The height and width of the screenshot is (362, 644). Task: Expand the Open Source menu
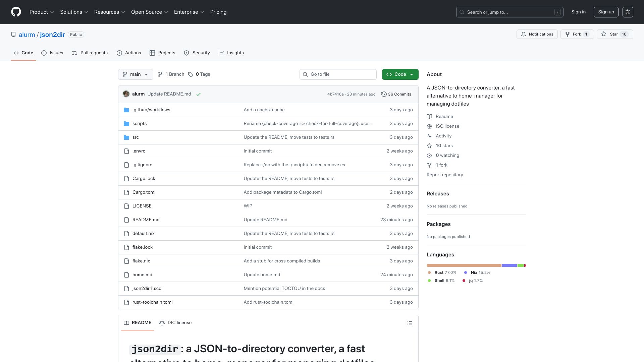[x=150, y=12]
